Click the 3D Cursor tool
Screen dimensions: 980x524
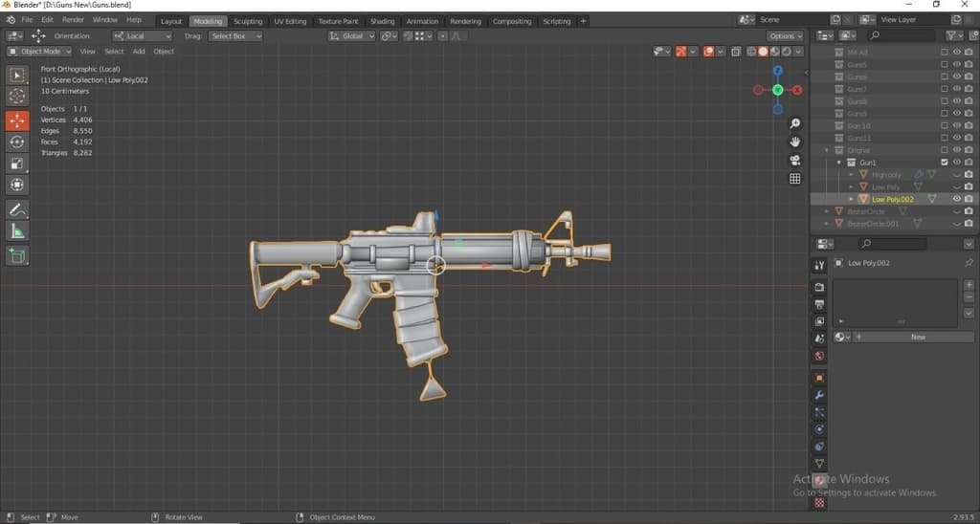tap(17, 97)
